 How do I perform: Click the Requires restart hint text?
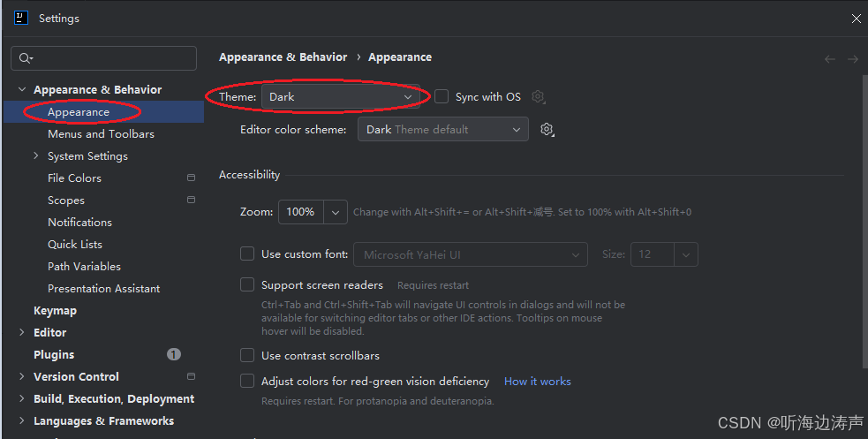click(x=433, y=285)
